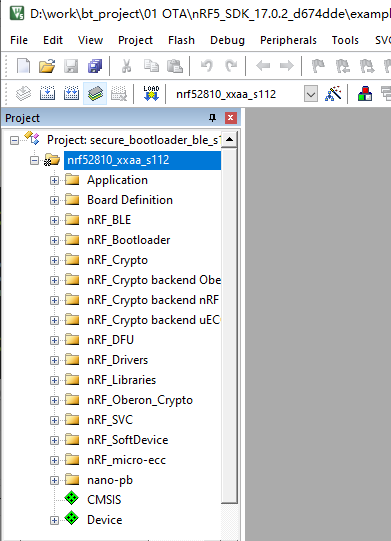Select the nRF_Oberon_Crypto folder

140,400
